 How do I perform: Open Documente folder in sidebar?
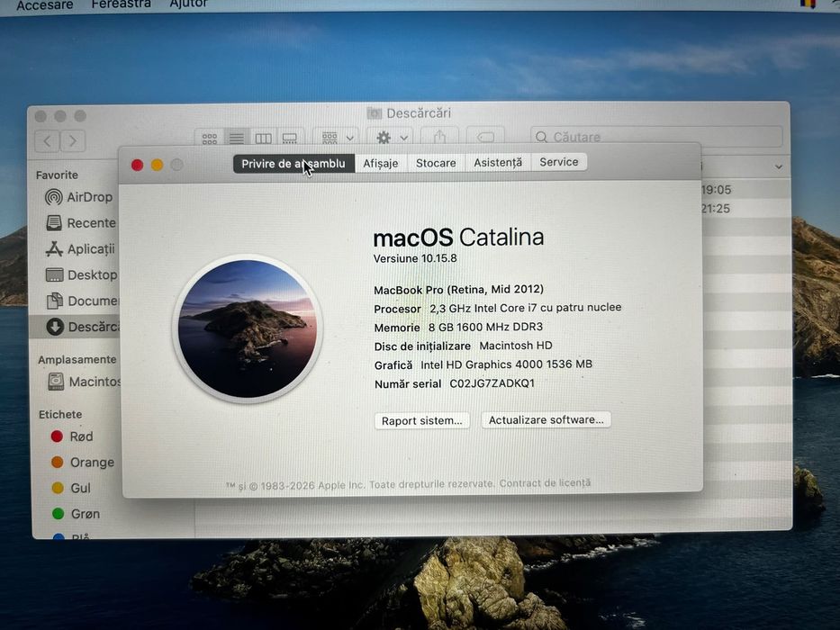tap(83, 301)
